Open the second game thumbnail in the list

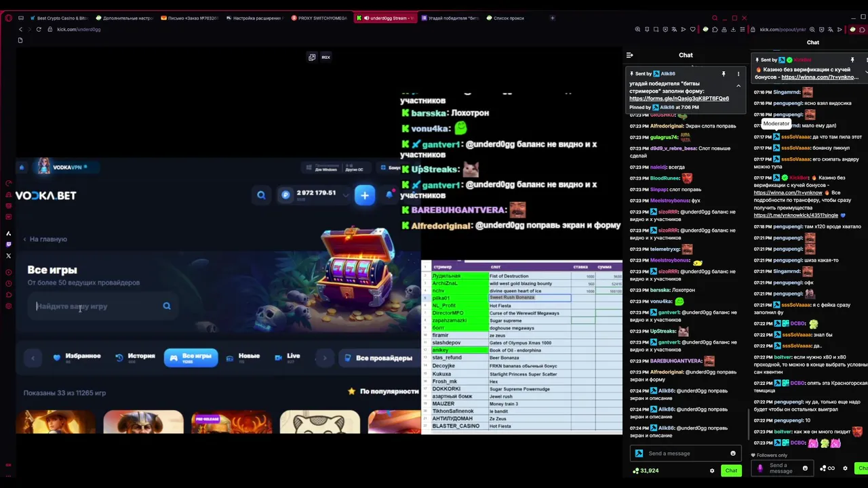pyautogui.click(x=143, y=422)
